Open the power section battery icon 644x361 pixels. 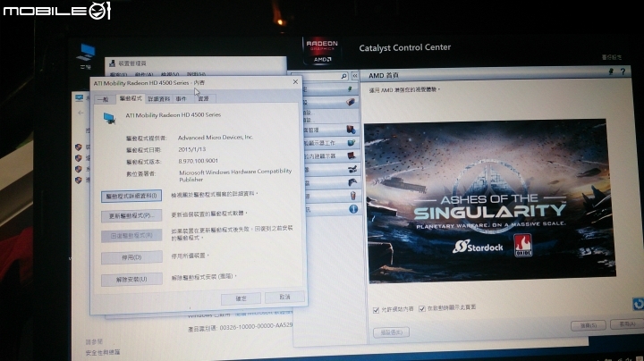pyautogui.click(x=352, y=196)
